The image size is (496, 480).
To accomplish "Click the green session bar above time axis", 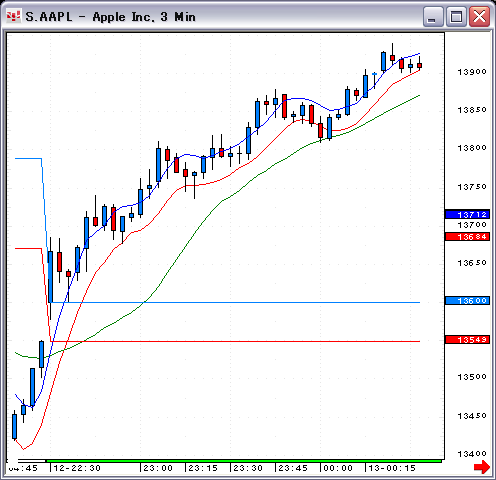I will coord(244,461).
